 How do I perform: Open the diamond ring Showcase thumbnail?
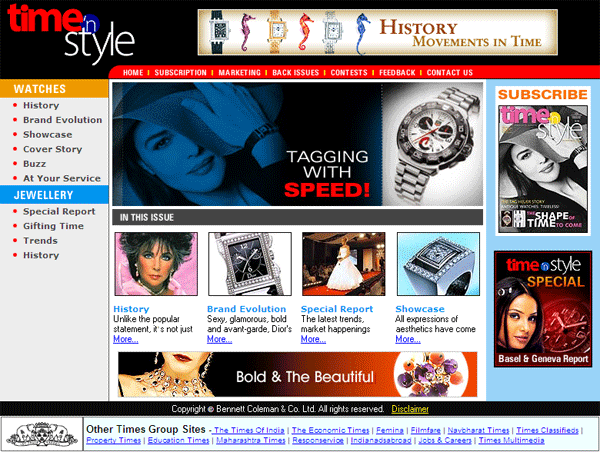(x=438, y=264)
